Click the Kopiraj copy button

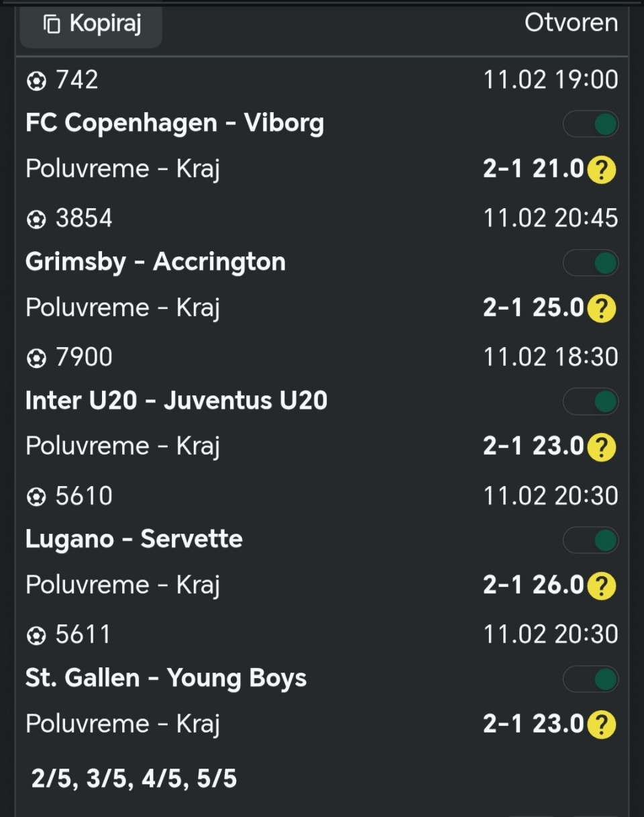[x=91, y=25]
